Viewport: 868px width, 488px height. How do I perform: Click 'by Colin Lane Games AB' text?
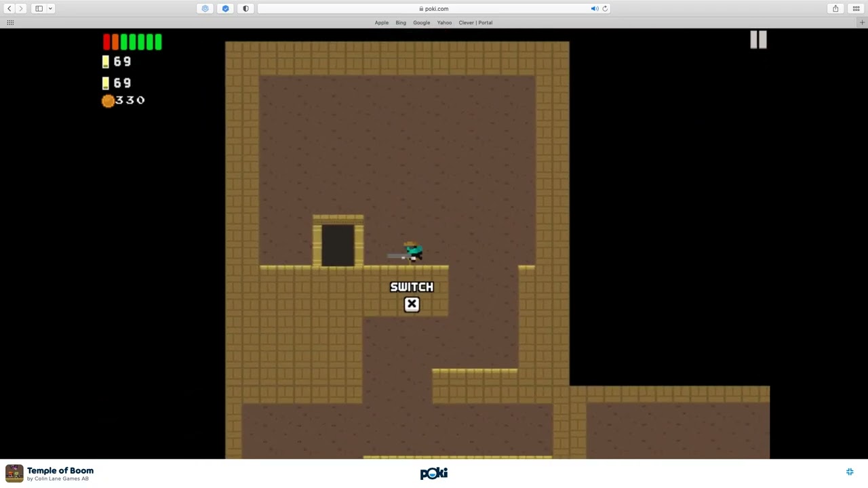58,479
